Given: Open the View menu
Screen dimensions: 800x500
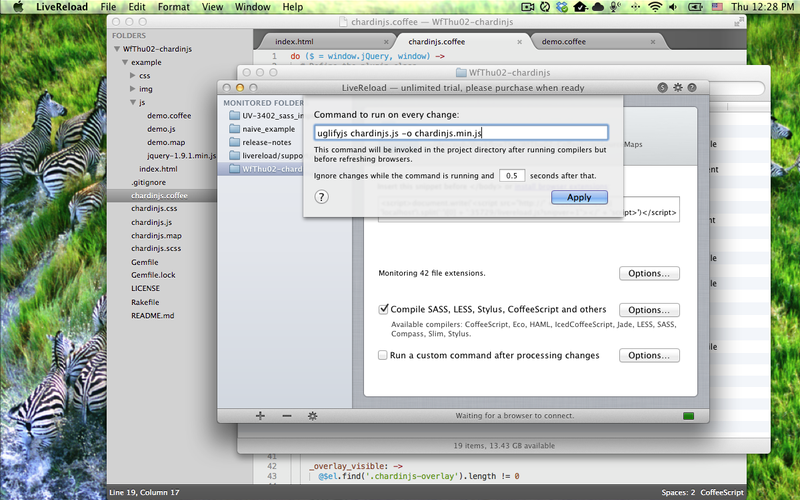Looking at the screenshot, I should tap(212, 7).
